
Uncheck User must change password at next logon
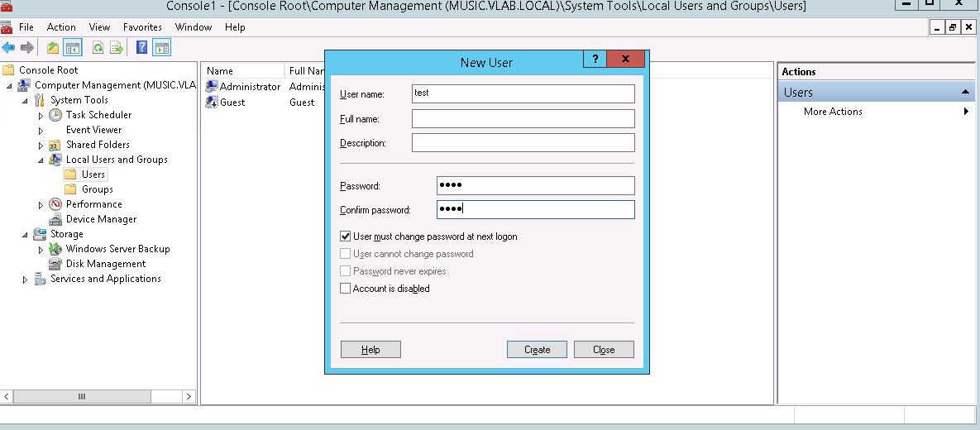click(345, 236)
